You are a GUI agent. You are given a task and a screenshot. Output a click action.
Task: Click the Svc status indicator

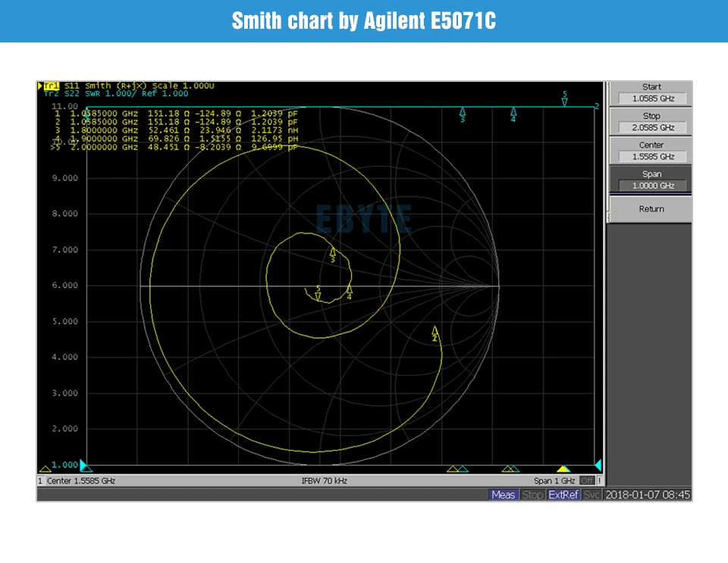[591, 495]
